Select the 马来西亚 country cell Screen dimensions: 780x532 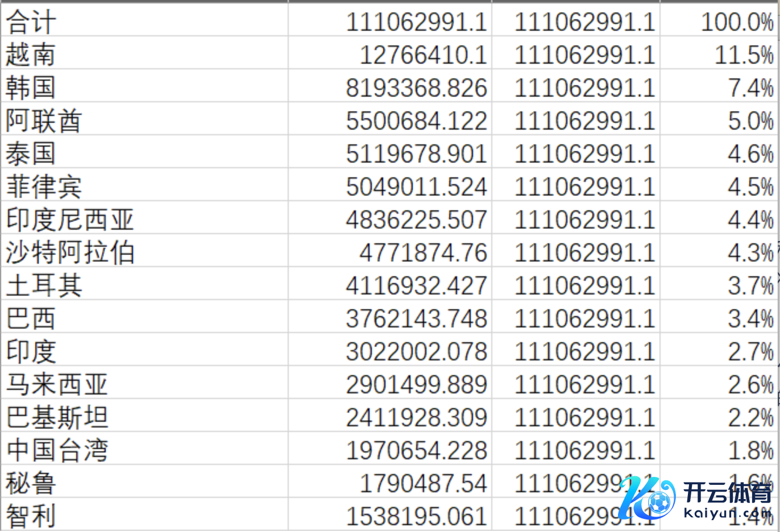click(57, 385)
